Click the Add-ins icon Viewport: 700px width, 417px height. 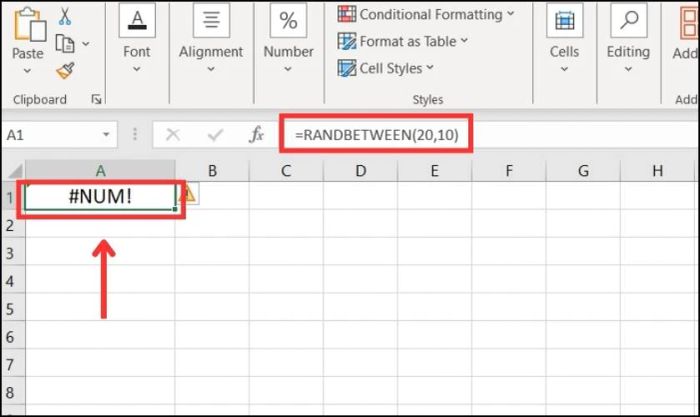(690, 22)
